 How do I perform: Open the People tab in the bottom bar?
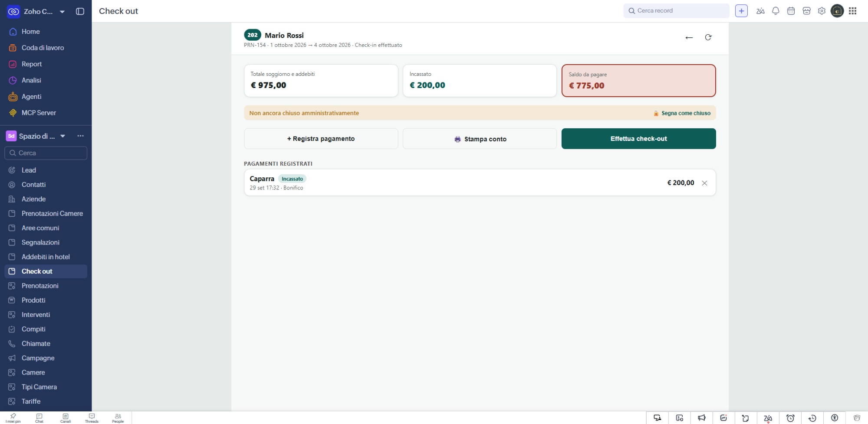point(118,418)
